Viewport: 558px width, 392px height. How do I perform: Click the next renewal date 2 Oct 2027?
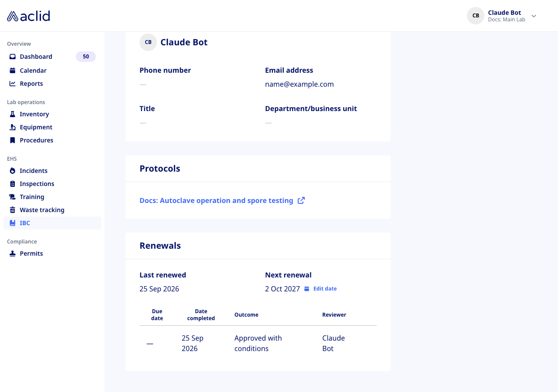[x=282, y=289]
